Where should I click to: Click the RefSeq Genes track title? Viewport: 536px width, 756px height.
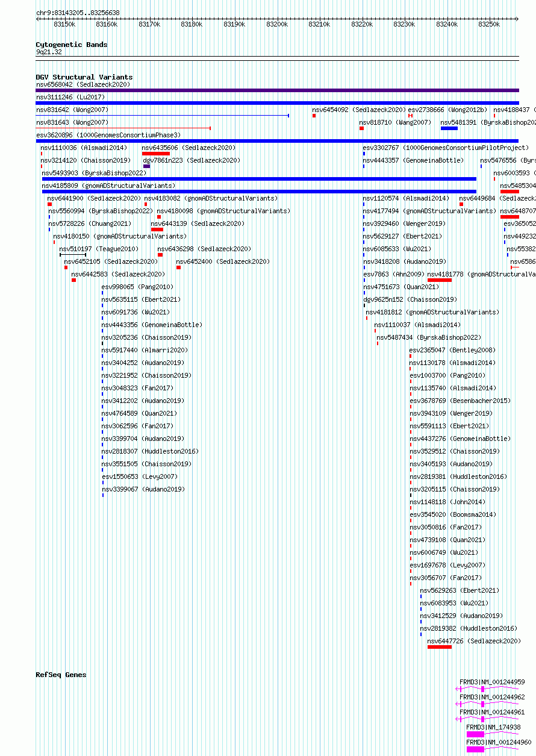[61, 675]
